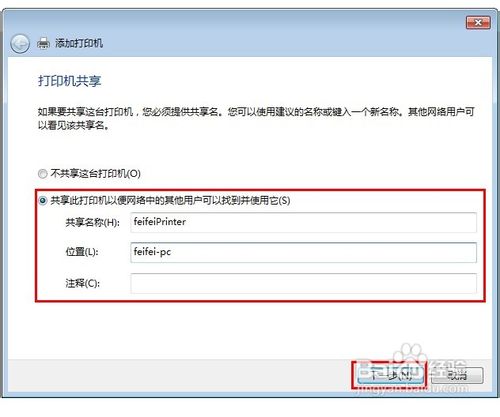Viewport: 500px width, 417px height.
Task: Click into the empty 注释 field
Action: (x=303, y=283)
